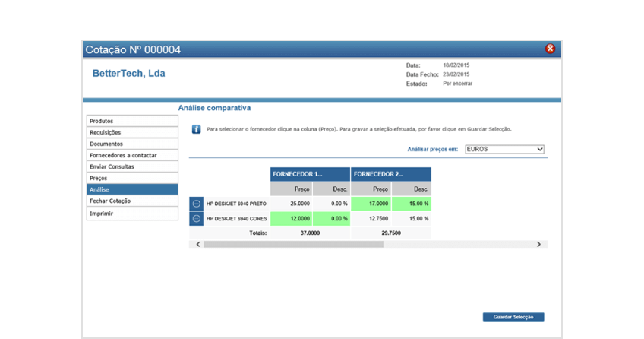Click the Preço header under FORNECEDOR 1
Viewport: 644px width, 339px height.
pyautogui.click(x=291, y=189)
